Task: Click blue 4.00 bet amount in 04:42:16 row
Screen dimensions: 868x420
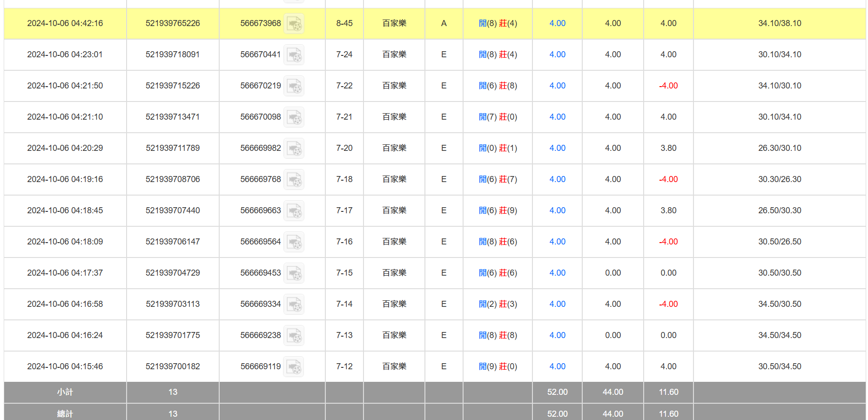Action: [557, 23]
